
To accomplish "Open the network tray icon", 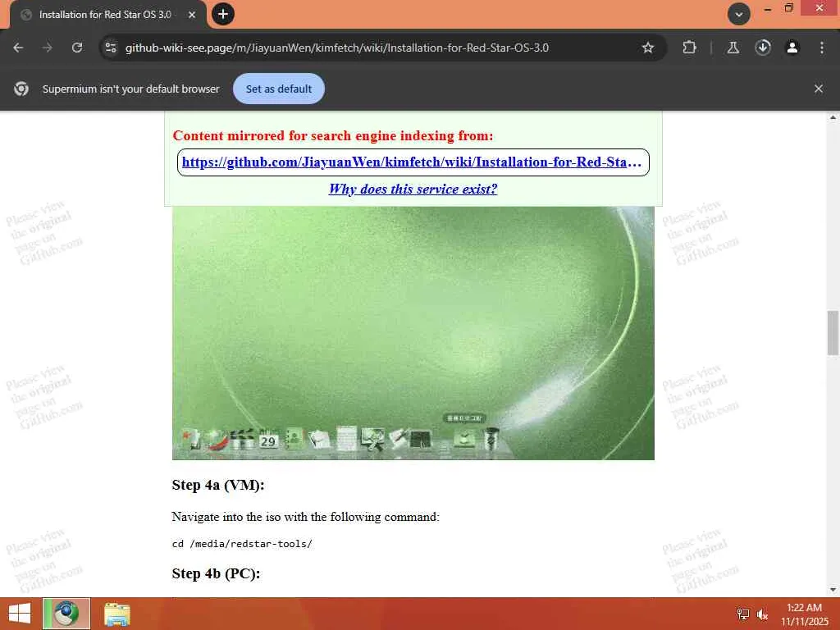I will point(743,614).
